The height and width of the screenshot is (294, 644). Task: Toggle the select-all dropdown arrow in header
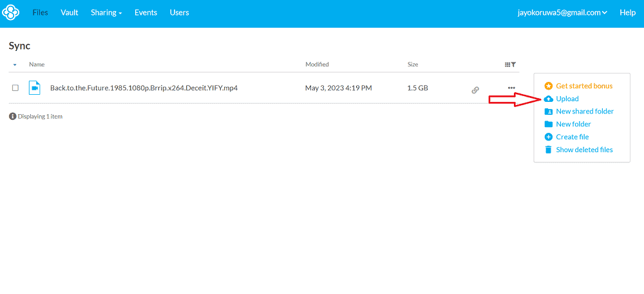tap(15, 65)
